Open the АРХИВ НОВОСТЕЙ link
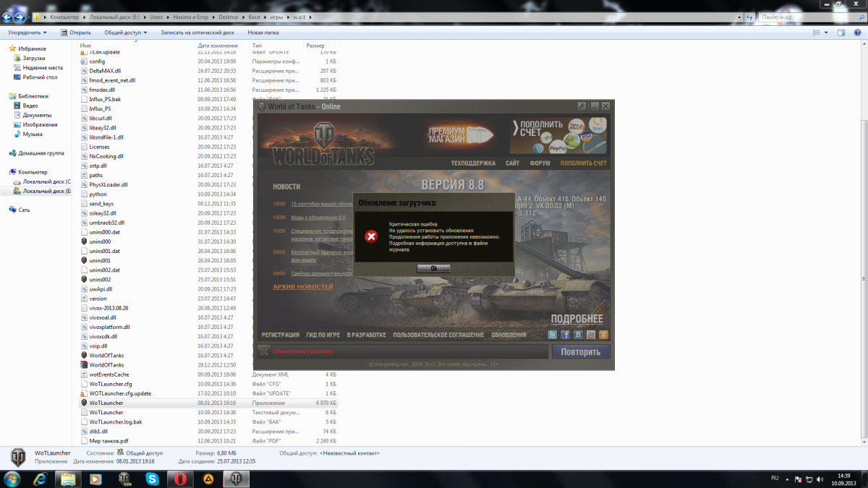 click(x=303, y=287)
